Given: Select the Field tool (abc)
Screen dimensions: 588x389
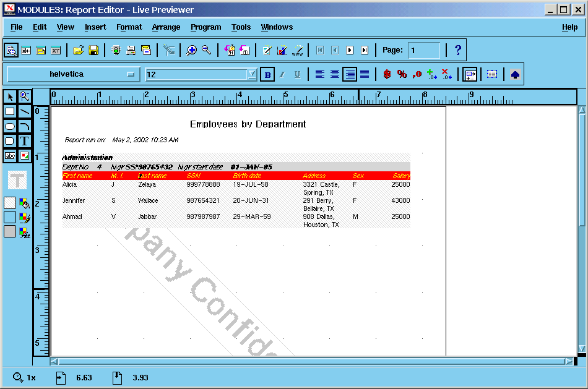Looking at the screenshot, I should tap(10, 155).
